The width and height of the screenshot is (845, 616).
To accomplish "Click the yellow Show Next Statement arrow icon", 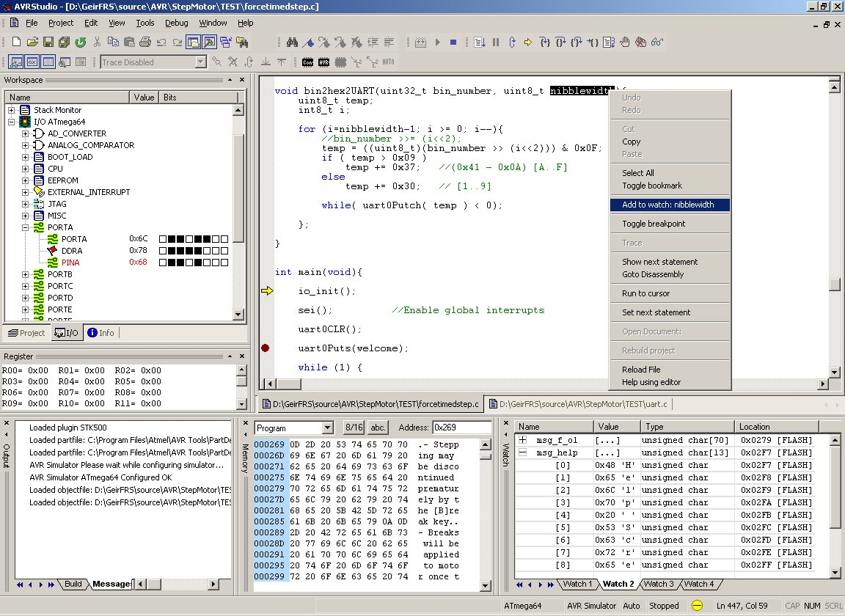I will [x=528, y=42].
